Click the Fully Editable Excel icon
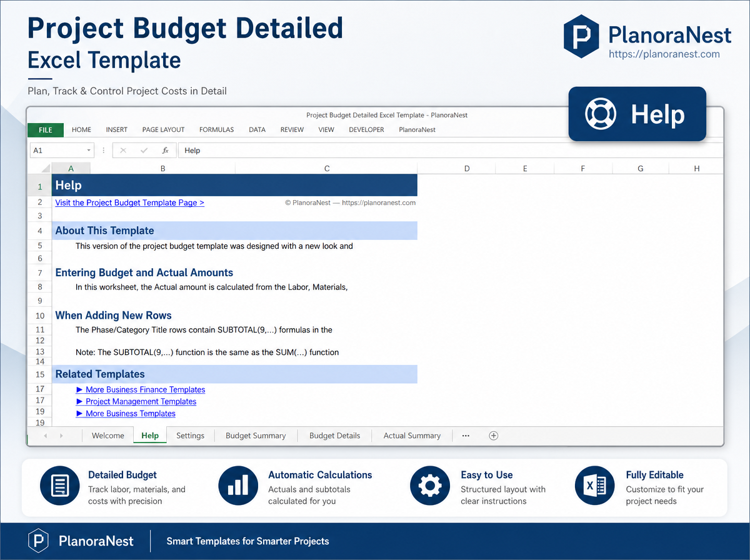 tap(594, 486)
